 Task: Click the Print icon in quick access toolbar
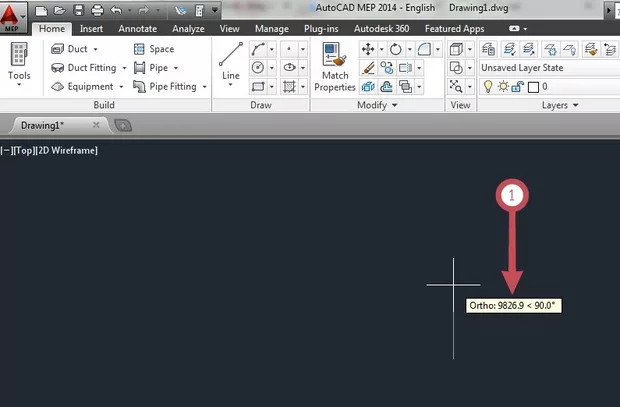[x=96, y=10]
